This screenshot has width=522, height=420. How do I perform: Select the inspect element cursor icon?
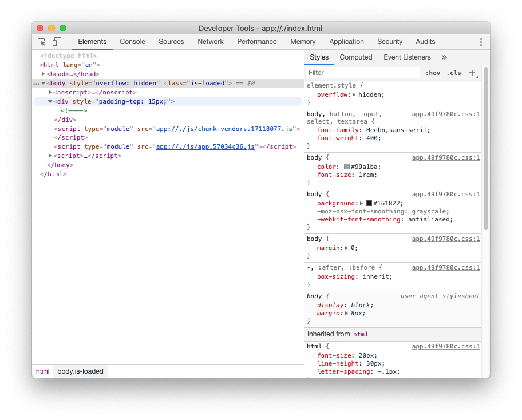coord(41,42)
